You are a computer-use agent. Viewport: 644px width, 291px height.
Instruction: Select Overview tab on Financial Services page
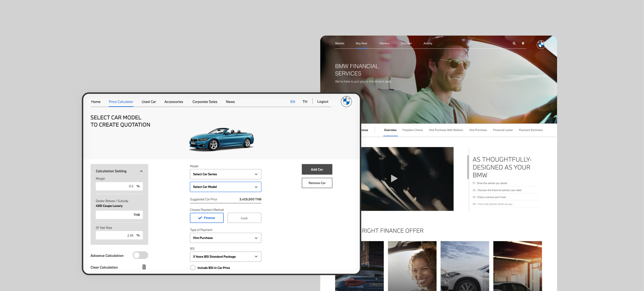point(390,130)
